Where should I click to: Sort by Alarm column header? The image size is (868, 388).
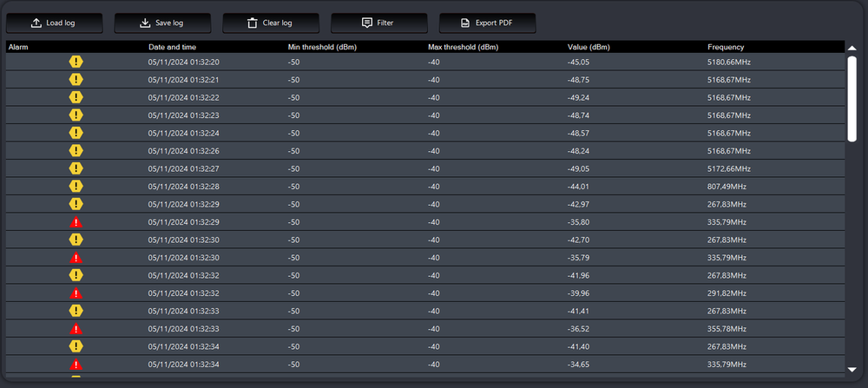pyautogui.click(x=19, y=47)
